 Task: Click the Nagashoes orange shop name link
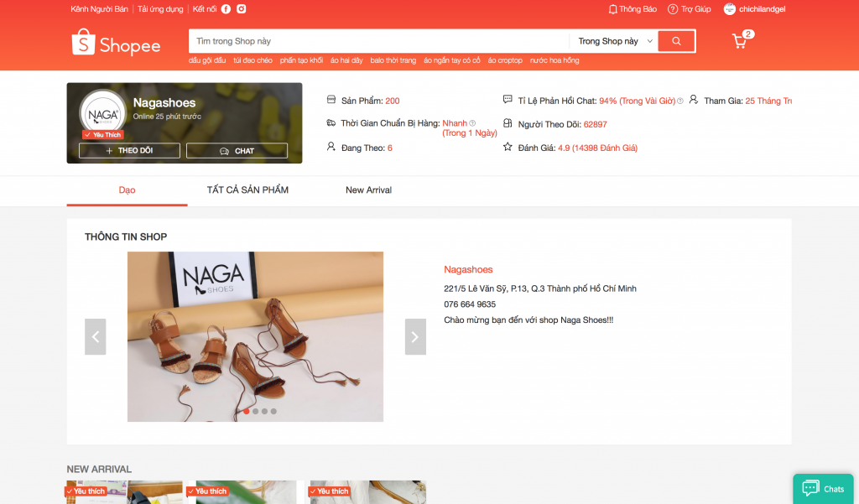click(x=468, y=269)
